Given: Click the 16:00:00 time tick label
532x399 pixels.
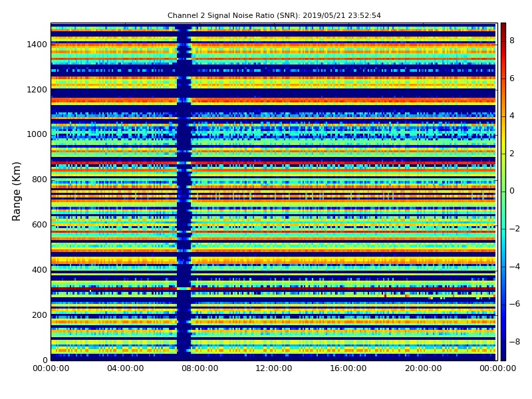Looking at the screenshot, I should [348, 368].
